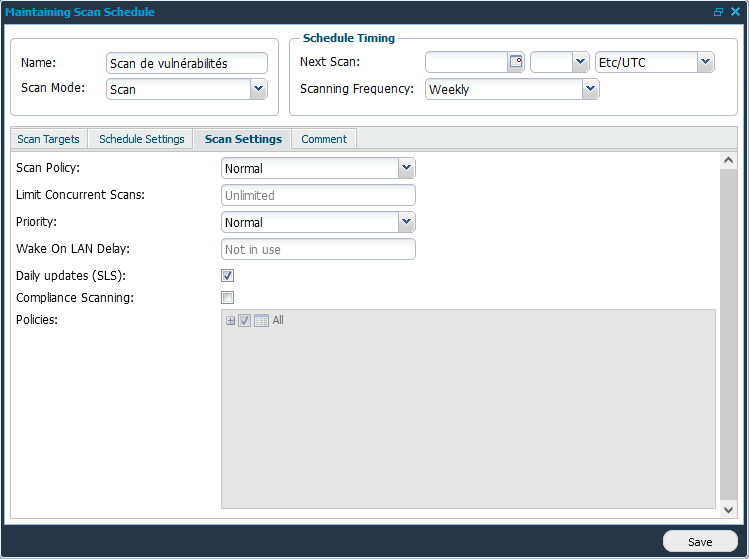The image size is (749, 559).
Task: Open the Priority dropdown
Action: (406, 222)
